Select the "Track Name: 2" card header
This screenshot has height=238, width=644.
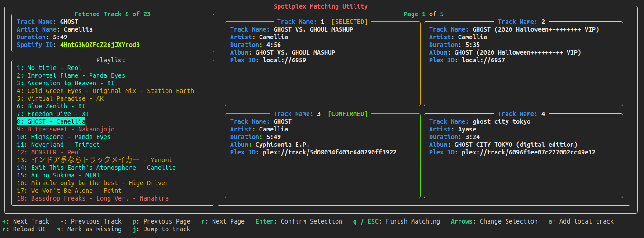coord(521,22)
